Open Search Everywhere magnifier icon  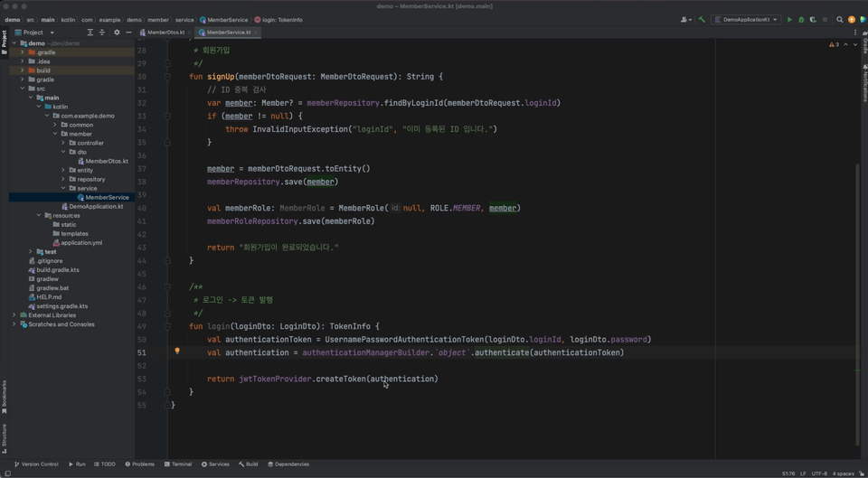point(839,19)
